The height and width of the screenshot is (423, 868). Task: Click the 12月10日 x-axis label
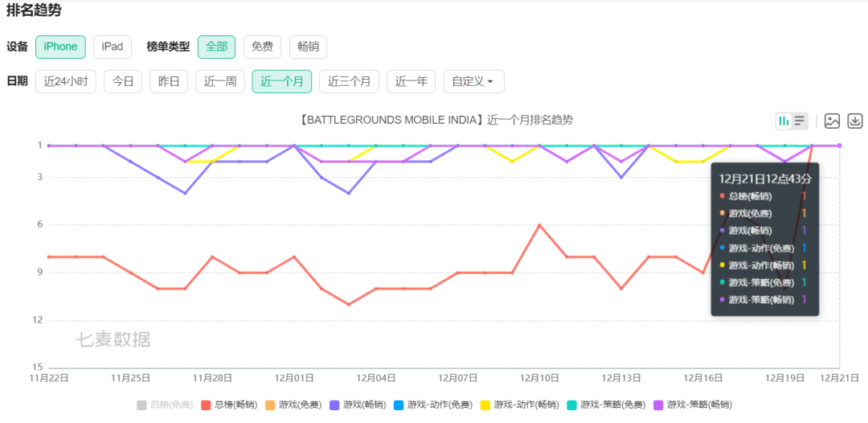click(x=539, y=378)
